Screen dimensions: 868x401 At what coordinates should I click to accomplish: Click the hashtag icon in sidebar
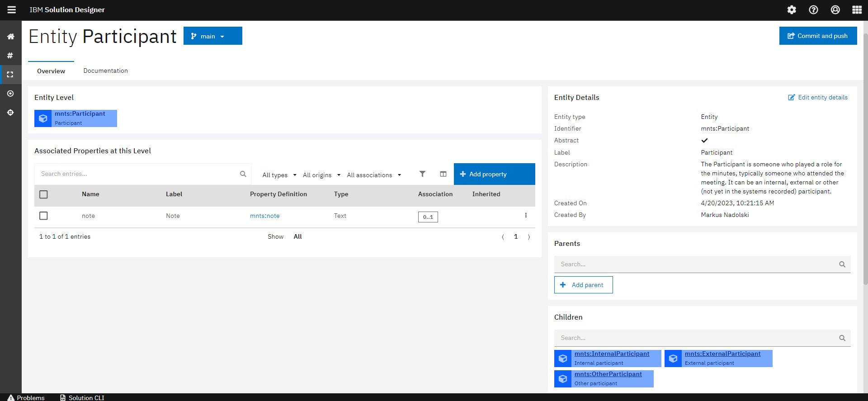10,56
